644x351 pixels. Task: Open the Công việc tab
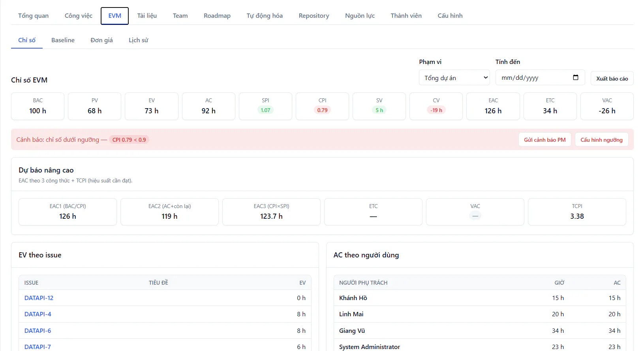(79, 16)
